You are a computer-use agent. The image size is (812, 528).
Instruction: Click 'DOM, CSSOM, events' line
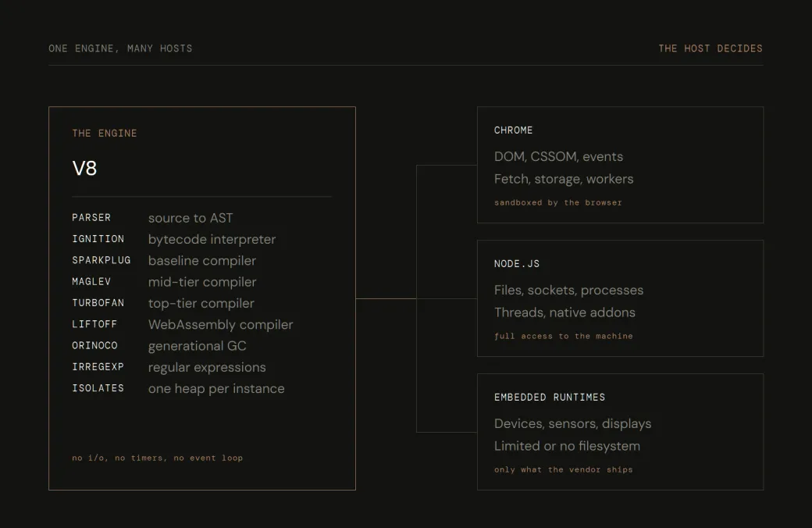[558, 156]
